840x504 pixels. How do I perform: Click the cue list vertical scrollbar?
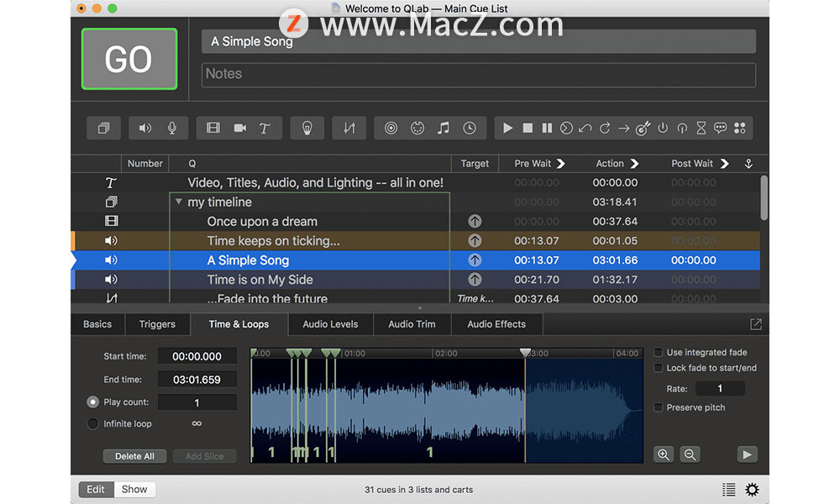[x=764, y=197]
